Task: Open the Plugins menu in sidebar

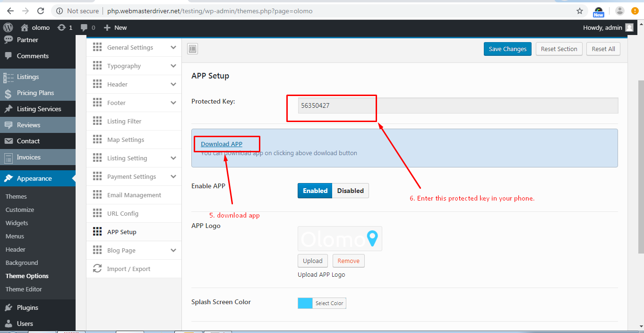Action: click(x=27, y=307)
